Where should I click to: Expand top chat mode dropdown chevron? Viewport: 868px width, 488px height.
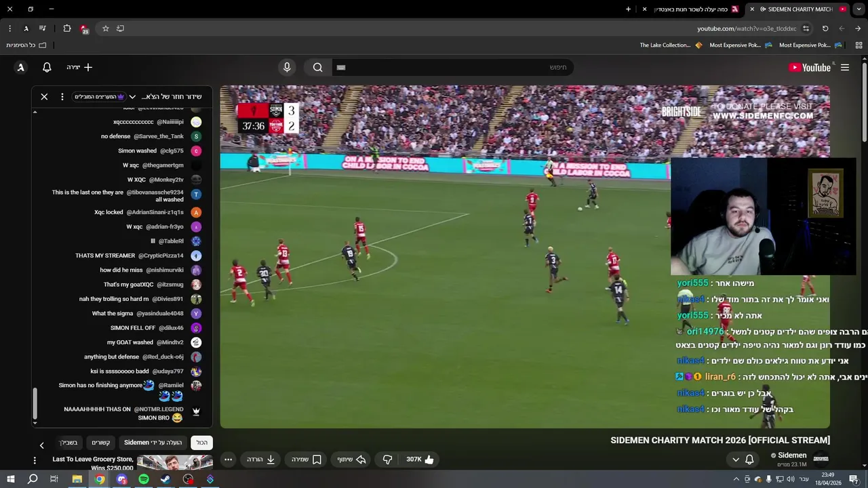click(132, 97)
